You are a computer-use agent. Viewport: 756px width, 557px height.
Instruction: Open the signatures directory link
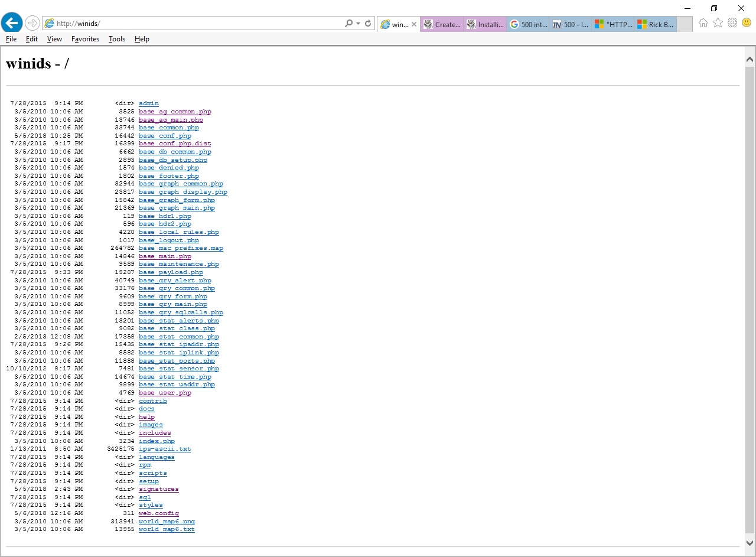pyautogui.click(x=158, y=489)
